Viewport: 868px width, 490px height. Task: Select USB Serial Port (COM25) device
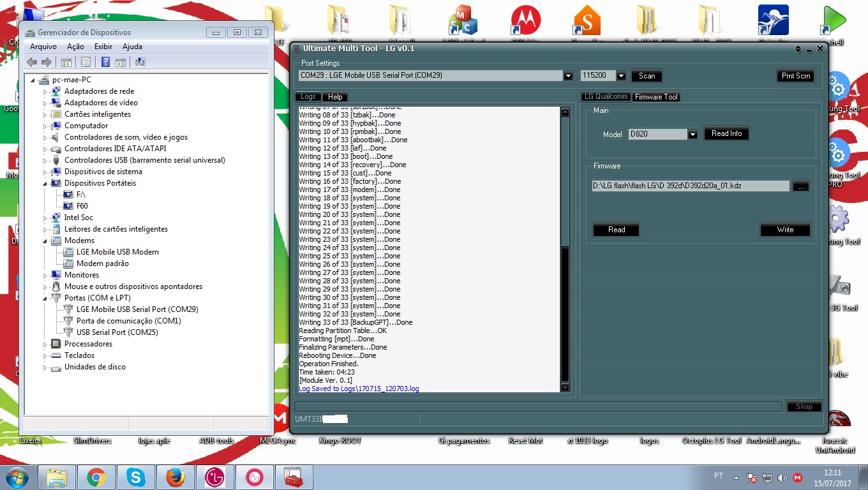[117, 332]
